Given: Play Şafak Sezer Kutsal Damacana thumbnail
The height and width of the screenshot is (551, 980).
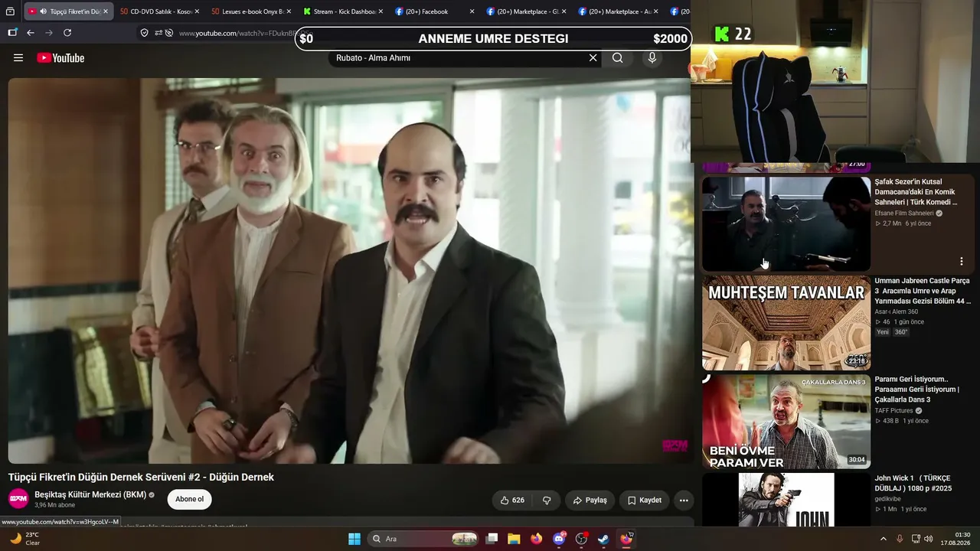Looking at the screenshot, I should coord(786,224).
